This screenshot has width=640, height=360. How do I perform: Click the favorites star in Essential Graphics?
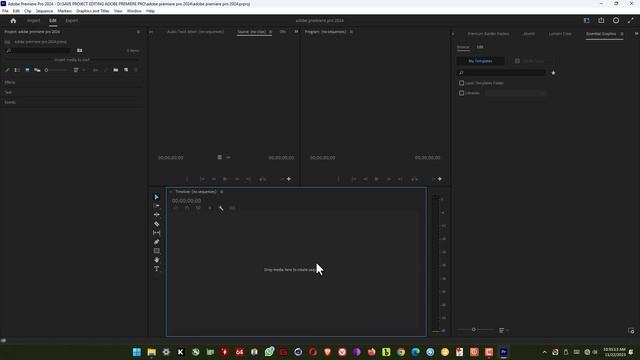[553, 73]
